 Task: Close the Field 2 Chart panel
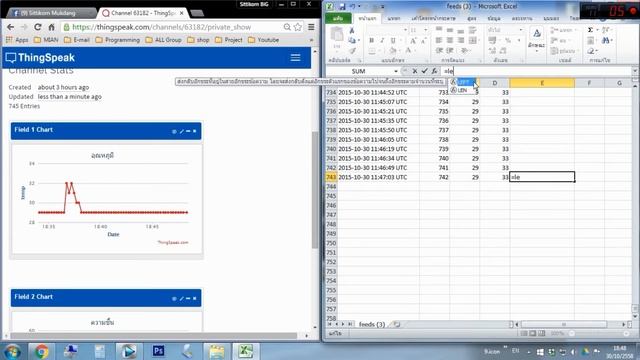point(195,299)
